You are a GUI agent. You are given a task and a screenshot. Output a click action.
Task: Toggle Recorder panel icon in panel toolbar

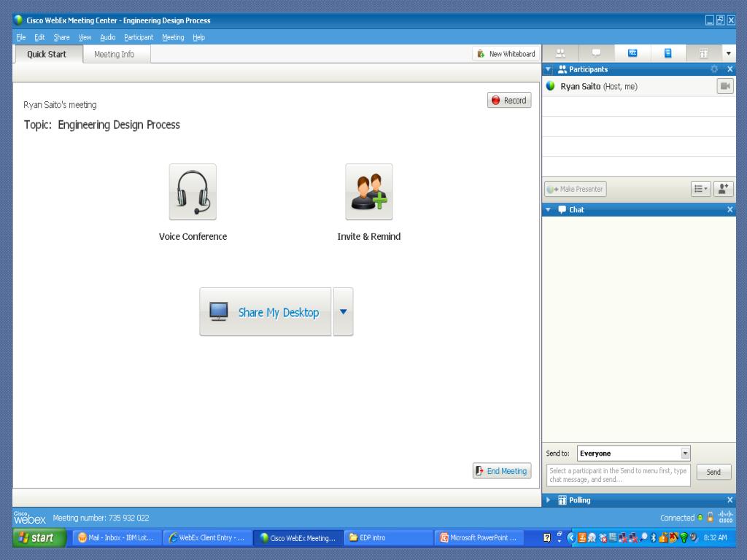(x=632, y=52)
